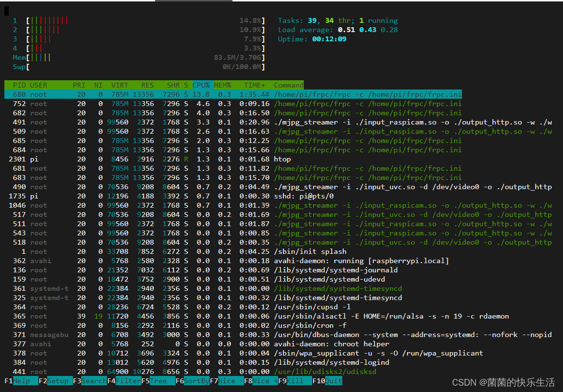Click the Uptime 00:12:09 value
This screenshot has height=392, width=563.
pos(329,39)
